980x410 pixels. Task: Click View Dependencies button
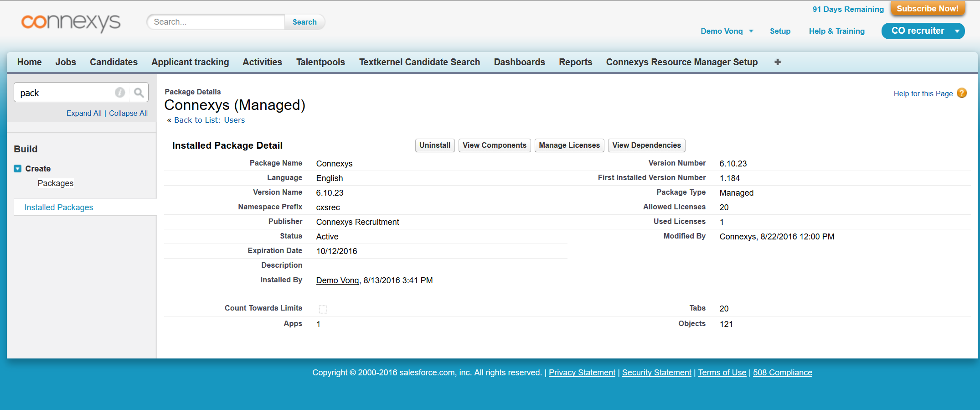(646, 145)
